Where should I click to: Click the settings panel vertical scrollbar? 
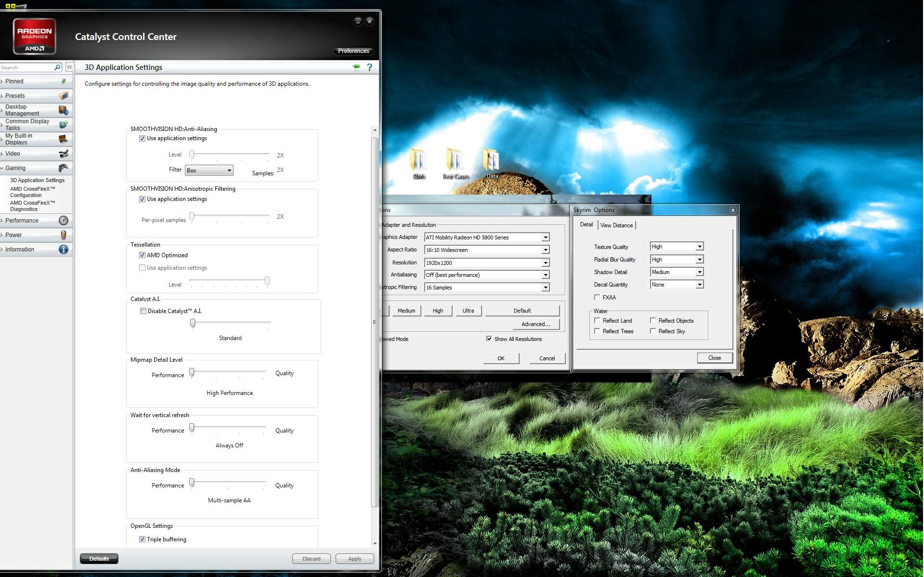click(375, 322)
